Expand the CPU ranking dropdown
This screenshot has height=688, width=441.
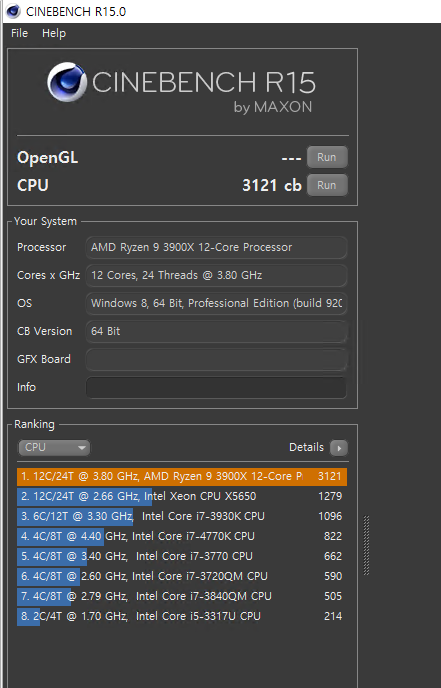[54, 448]
